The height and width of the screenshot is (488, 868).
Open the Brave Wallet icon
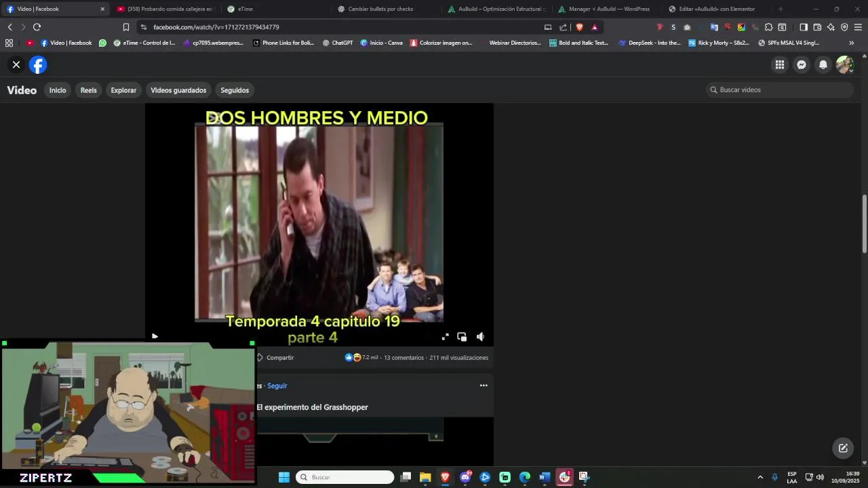(x=817, y=27)
